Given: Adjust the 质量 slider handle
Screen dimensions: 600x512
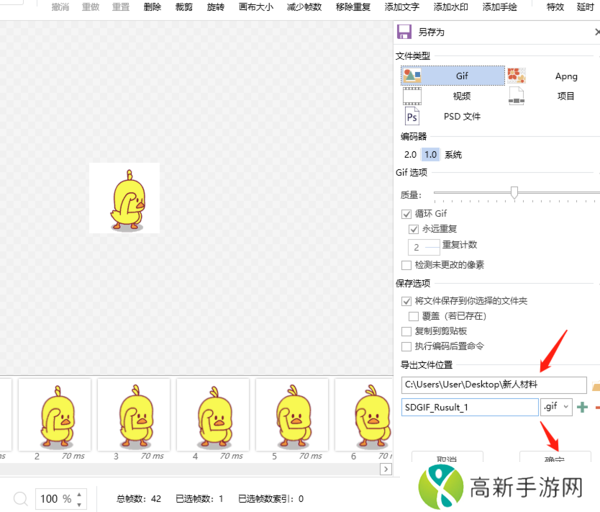Looking at the screenshot, I should coord(514,192).
